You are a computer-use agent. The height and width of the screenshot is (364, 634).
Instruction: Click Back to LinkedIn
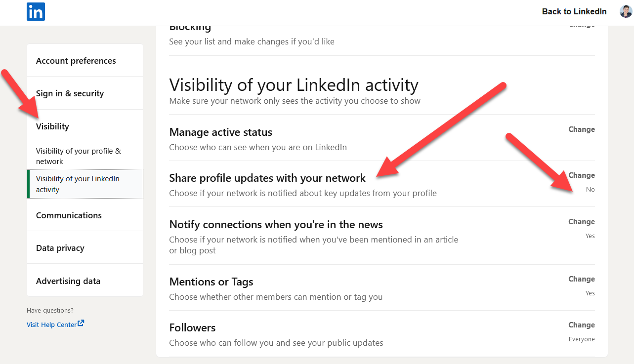(574, 11)
